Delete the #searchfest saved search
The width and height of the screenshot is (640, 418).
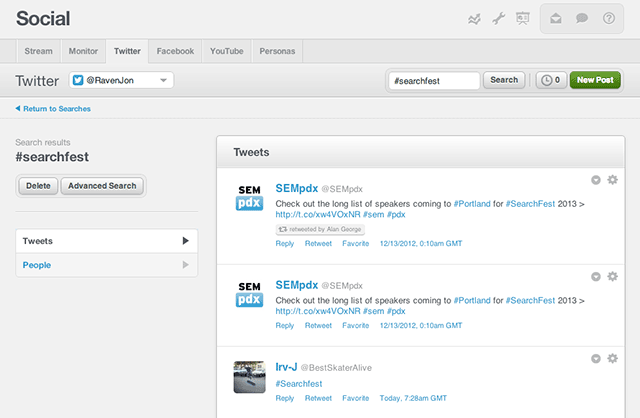pos(38,186)
